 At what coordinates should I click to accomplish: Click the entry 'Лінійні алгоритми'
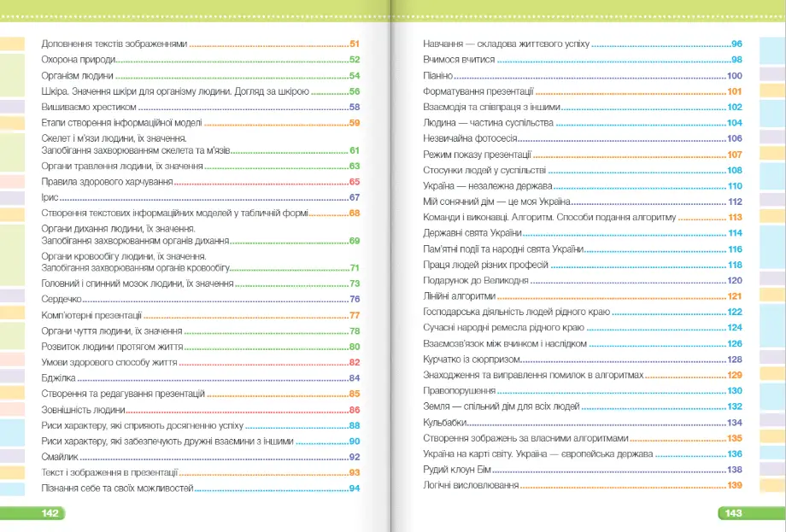459,296
